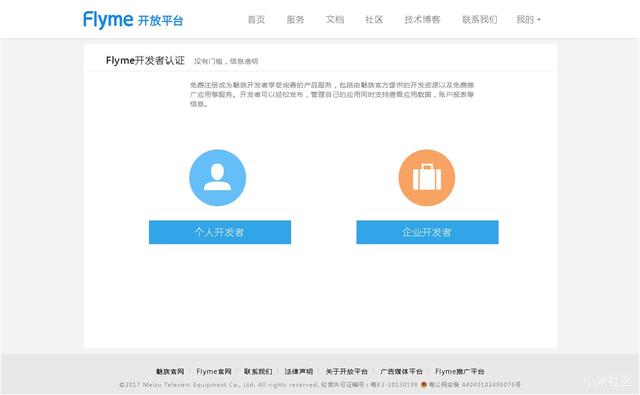This screenshot has width=640, height=395.
Task: Open the 联系我们 nav item in header
Action: click(480, 20)
